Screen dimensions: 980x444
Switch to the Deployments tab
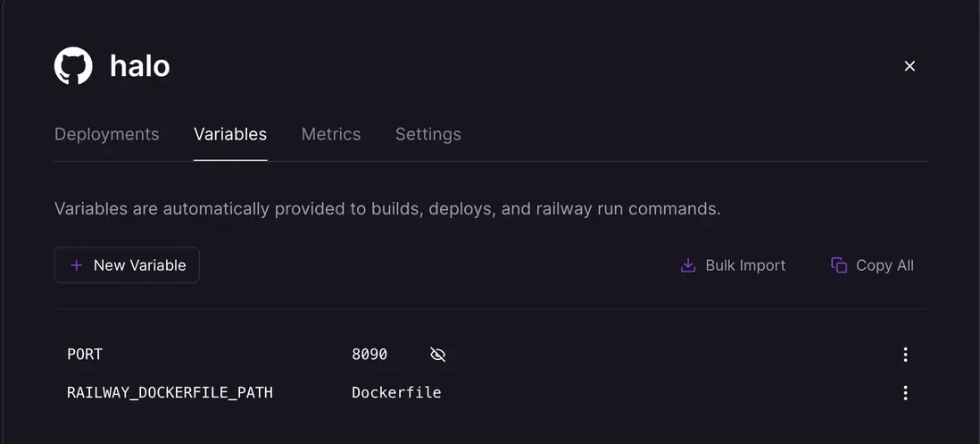(107, 134)
